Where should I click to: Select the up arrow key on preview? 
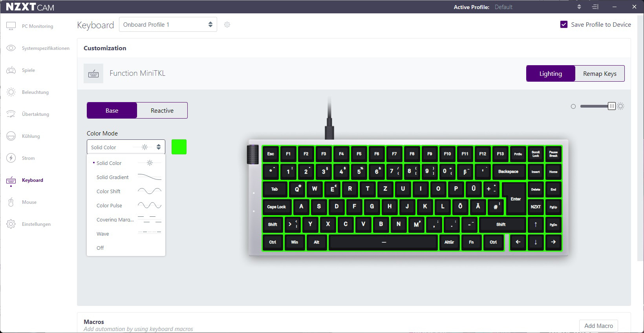coord(536,224)
